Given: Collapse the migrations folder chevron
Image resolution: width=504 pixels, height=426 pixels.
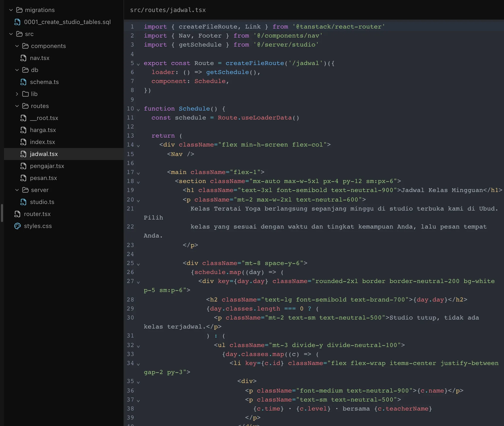Looking at the screenshot, I should (x=11, y=10).
